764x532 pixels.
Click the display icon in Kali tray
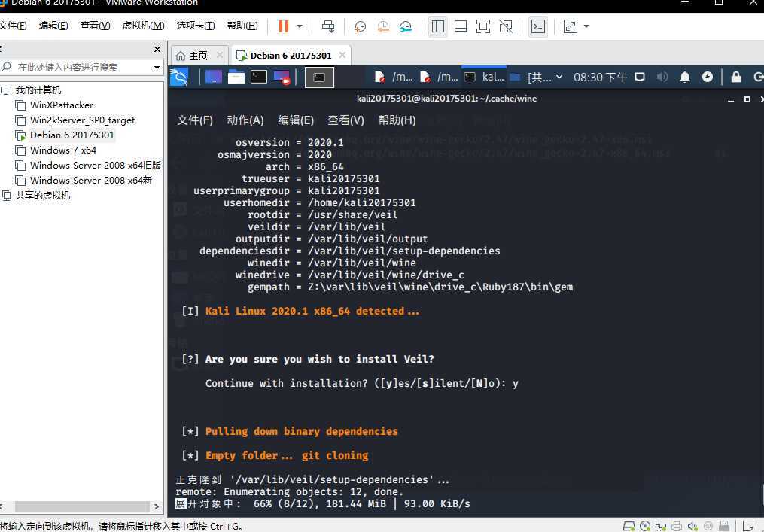[x=640, y=77]
